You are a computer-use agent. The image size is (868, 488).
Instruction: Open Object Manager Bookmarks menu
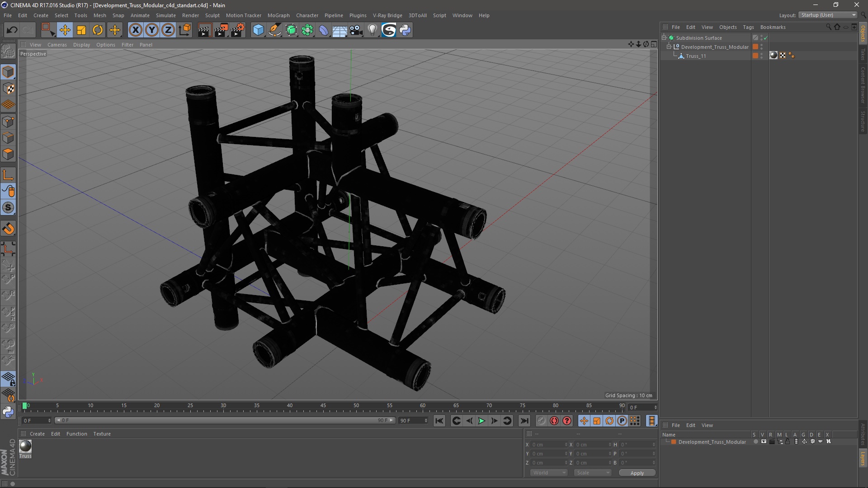point(773,27)
